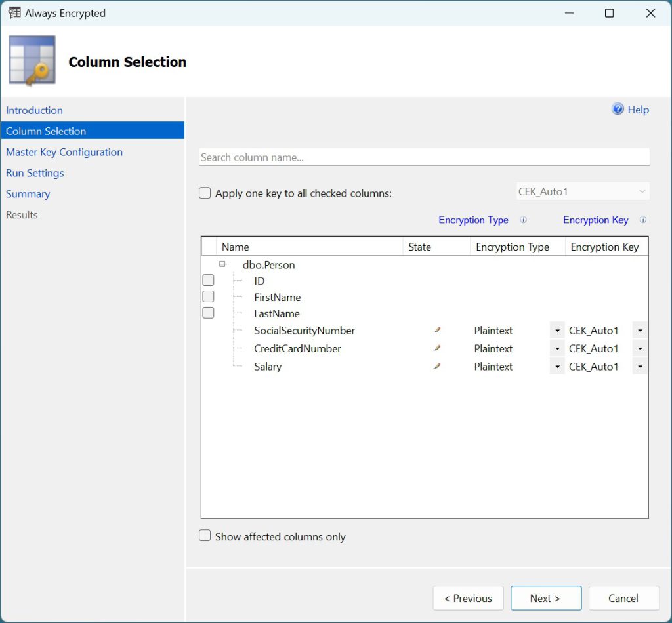Open the Run Settings step

tap(35, 173)
